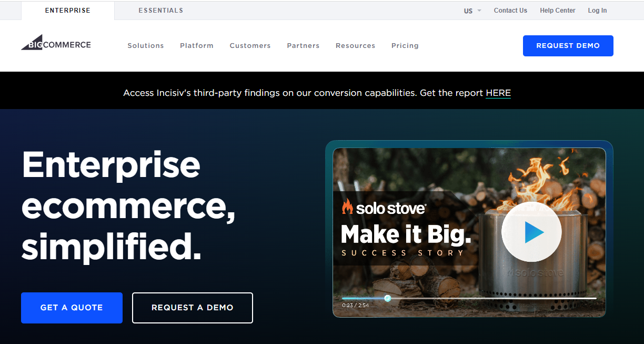The height and width of the screenshot is (344, 644).
Task: Click the Log In link
Action: pos(597,11)
